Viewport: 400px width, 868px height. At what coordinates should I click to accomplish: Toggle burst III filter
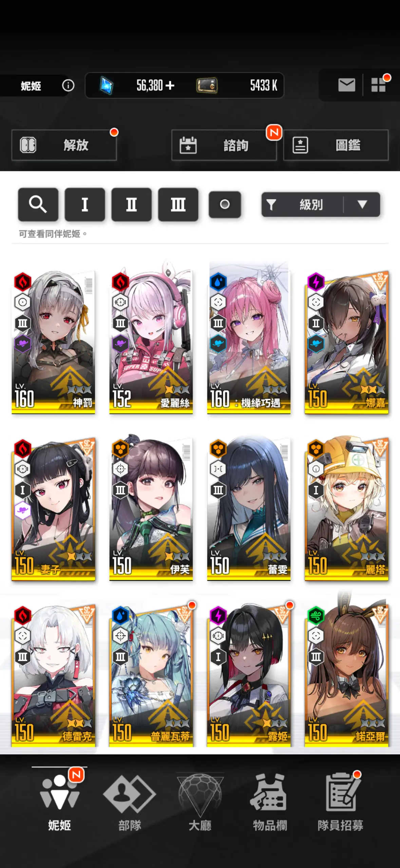pyautogui.click(x=178, y=204)
